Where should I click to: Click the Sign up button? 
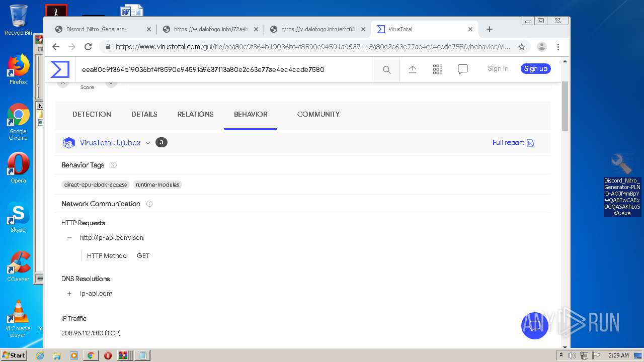click(x=535, y=69)
